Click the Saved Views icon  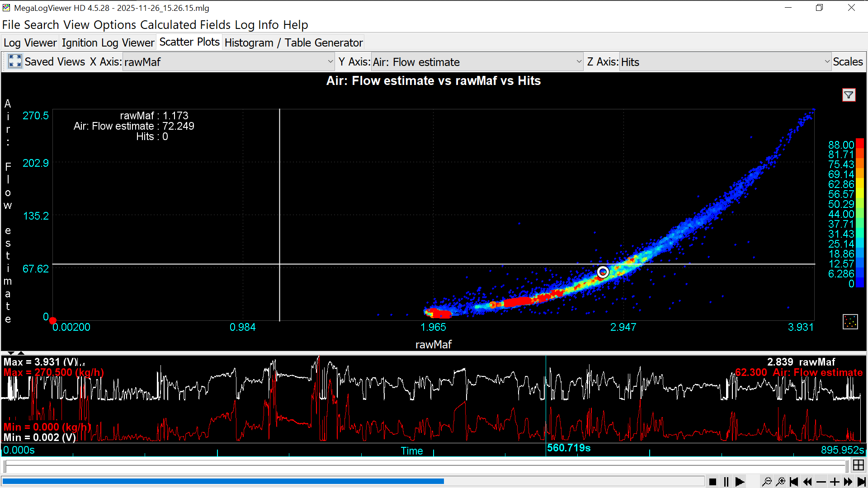[15, 61]
